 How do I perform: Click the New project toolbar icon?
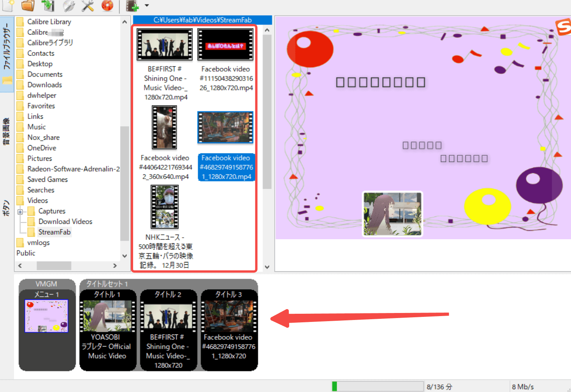8,5
